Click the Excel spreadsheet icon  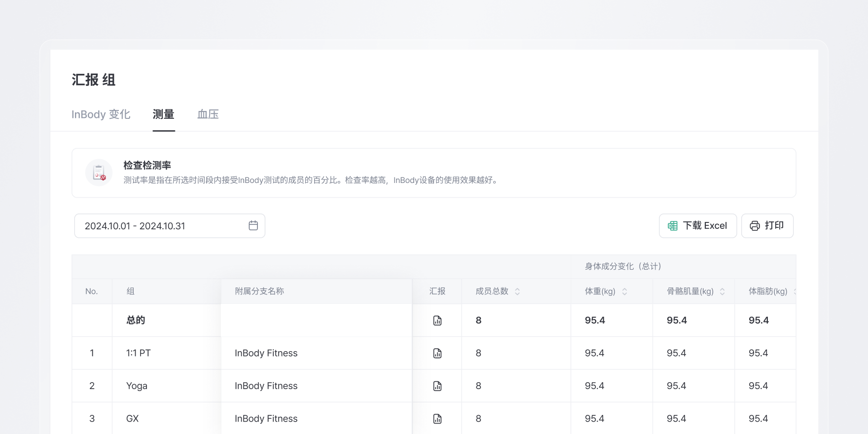coord(673,226)
